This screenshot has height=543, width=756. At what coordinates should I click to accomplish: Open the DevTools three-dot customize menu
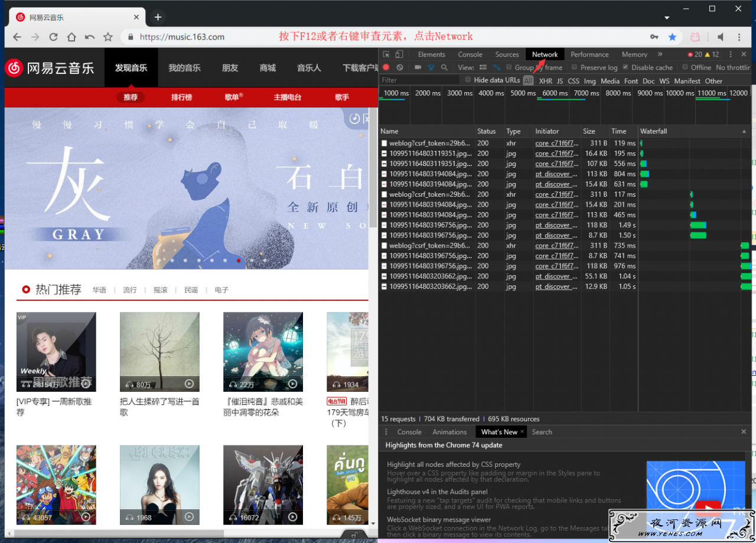(x=731, y=54)
